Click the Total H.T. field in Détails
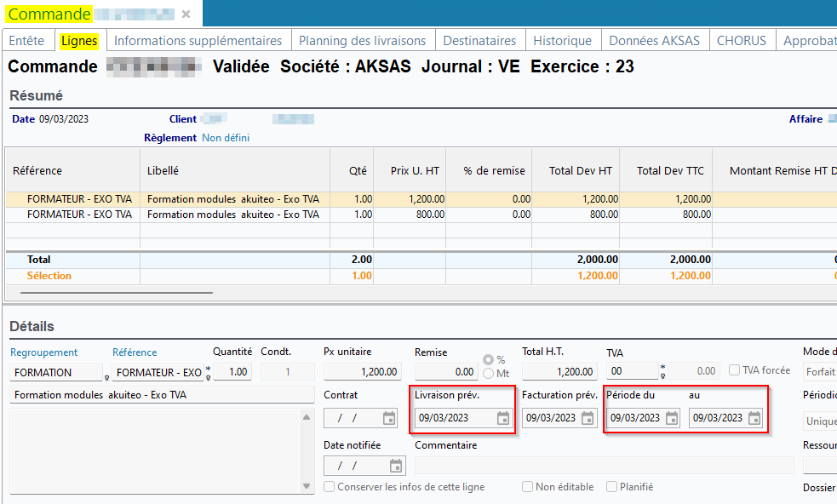Image resolution: width=837 pixels, height=504 pixels. pos(559,371)
